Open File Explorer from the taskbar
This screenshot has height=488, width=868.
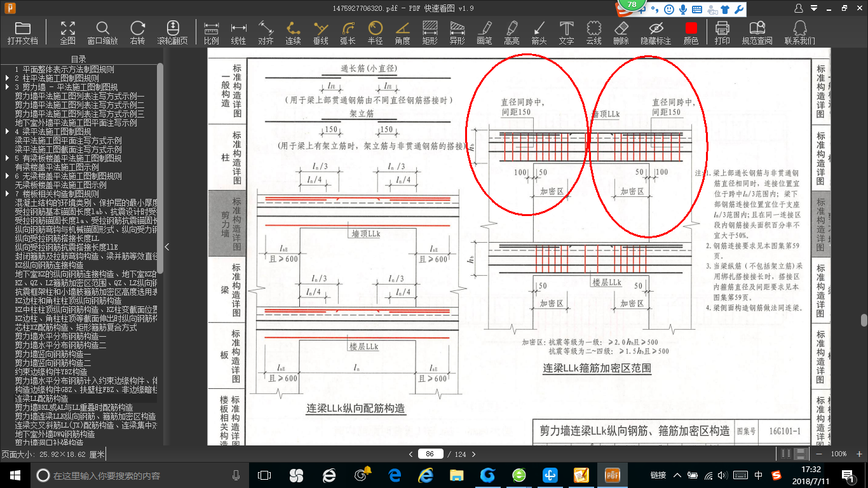tap(456, 475)
